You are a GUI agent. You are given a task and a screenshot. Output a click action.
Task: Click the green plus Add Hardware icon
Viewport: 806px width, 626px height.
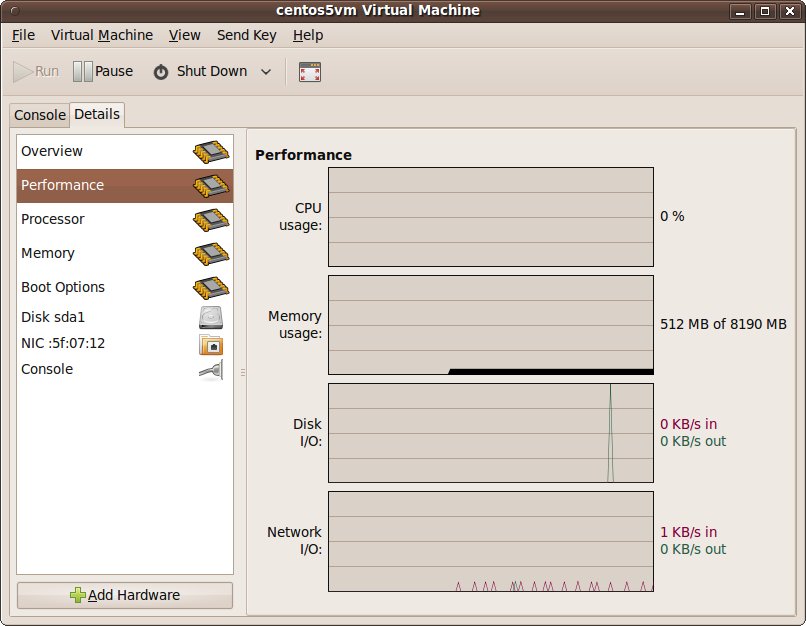(78, 595)
